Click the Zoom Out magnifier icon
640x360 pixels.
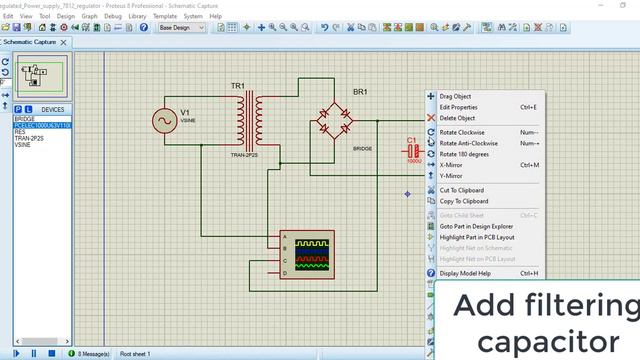[x=283, y=27]
